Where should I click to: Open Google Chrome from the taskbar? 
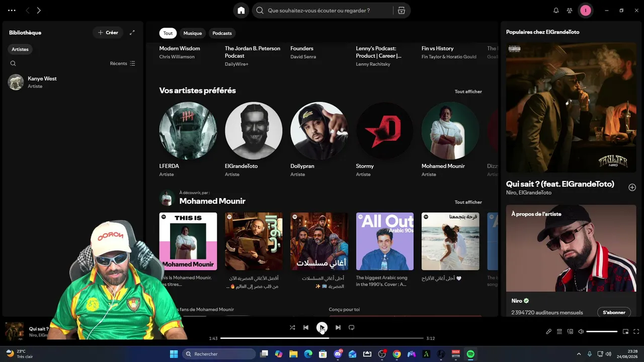tap(396, 354)
